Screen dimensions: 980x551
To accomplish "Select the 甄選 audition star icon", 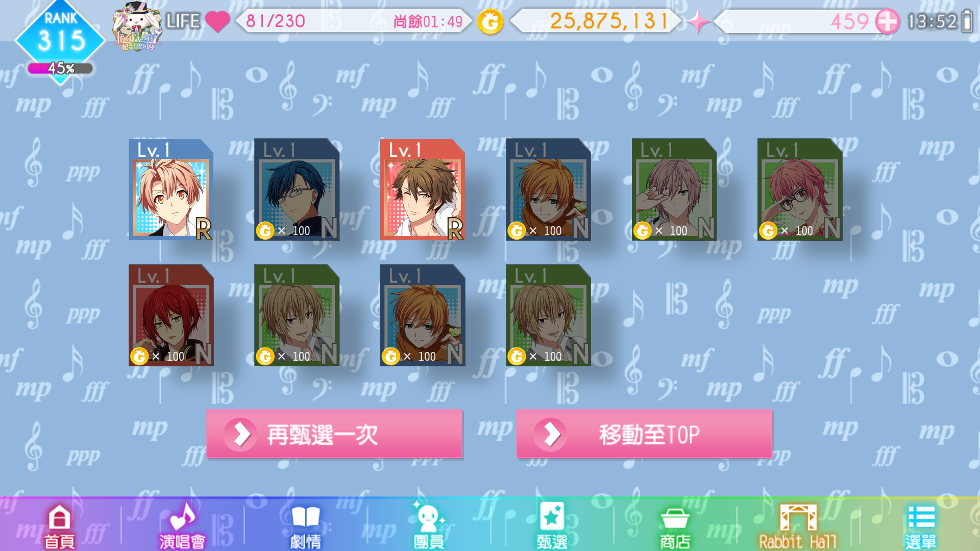I will click(552, 525).
